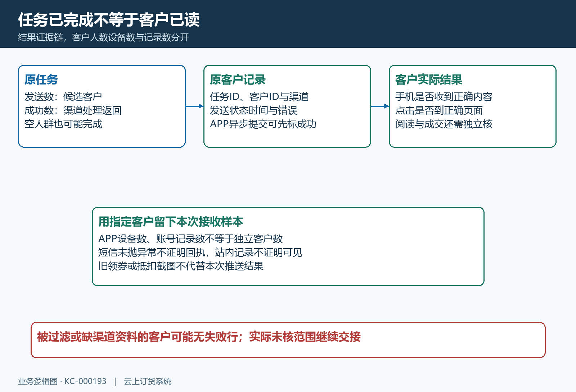Select line 旧领券或抵扣截图不代替本次推送结果
Screen dimensions: 576x392
click(x=181, y=266)
